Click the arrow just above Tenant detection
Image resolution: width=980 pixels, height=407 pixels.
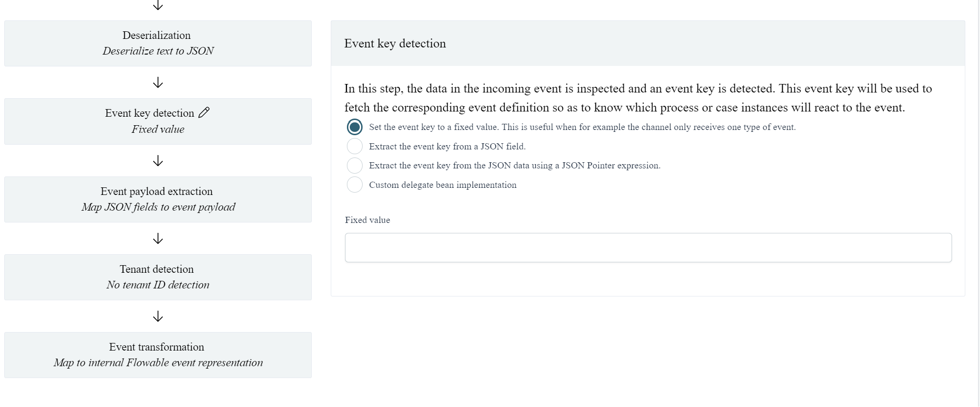[158, 239]
